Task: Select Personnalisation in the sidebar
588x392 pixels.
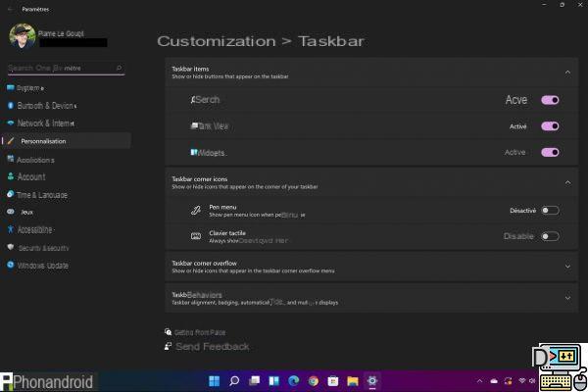Action: pyautogui.click(x=66, y=141)
